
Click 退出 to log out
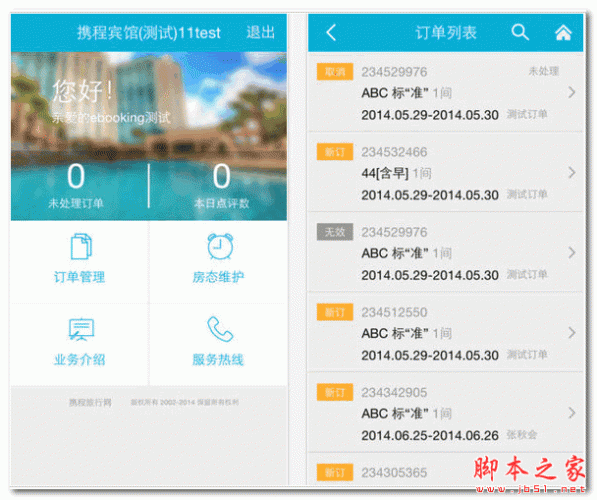260,32
